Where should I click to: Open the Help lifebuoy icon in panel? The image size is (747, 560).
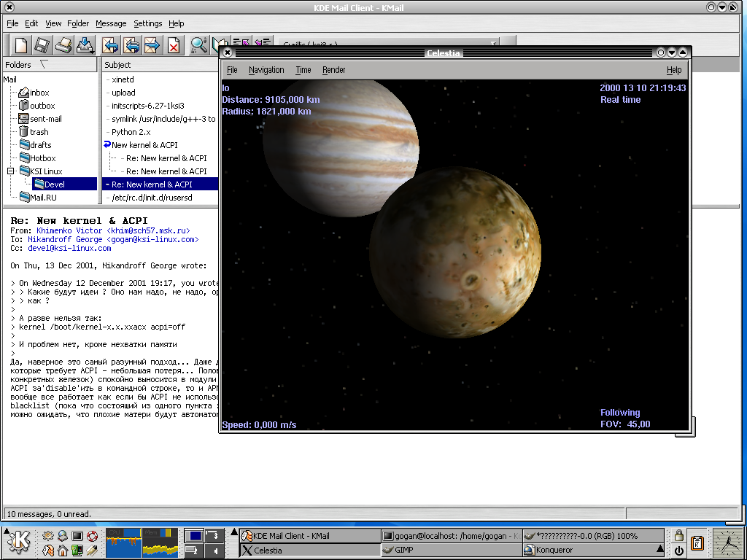[92, 536]
